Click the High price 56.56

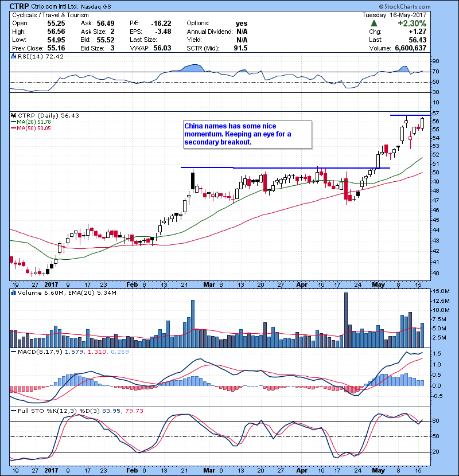56,32
